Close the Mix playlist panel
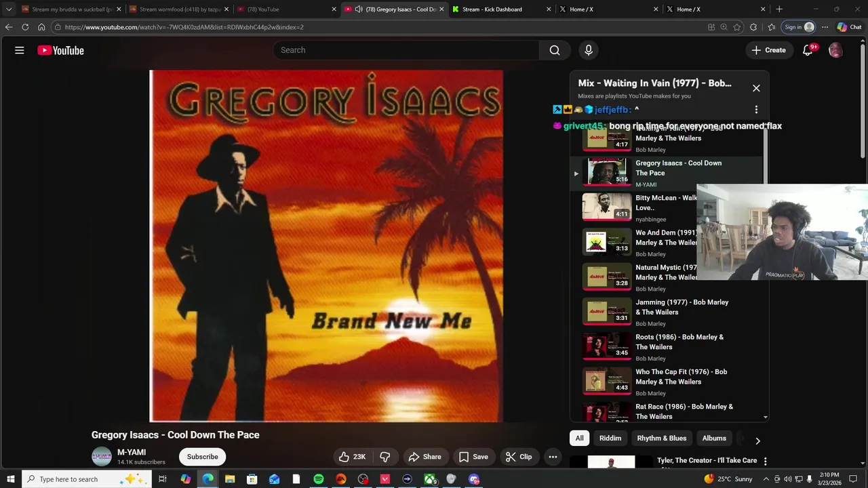Viewport: 868px width, 488px height. [x=756, y=88]
